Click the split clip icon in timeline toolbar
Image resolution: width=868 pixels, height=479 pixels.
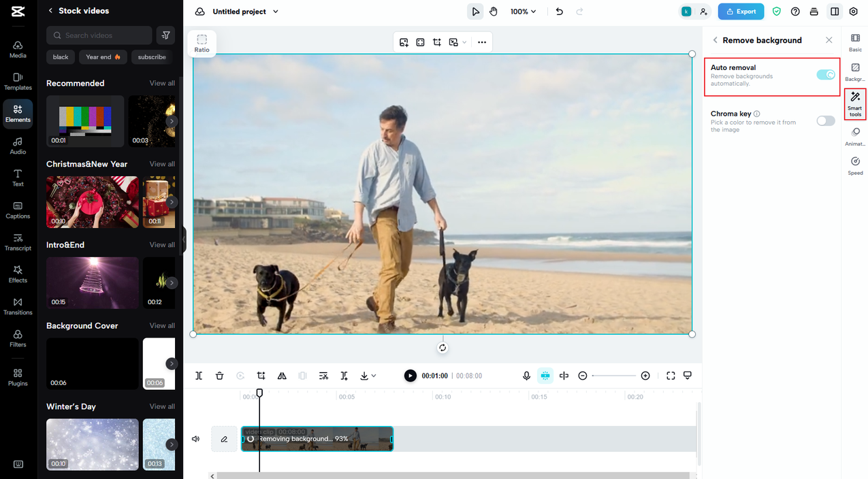199,376
